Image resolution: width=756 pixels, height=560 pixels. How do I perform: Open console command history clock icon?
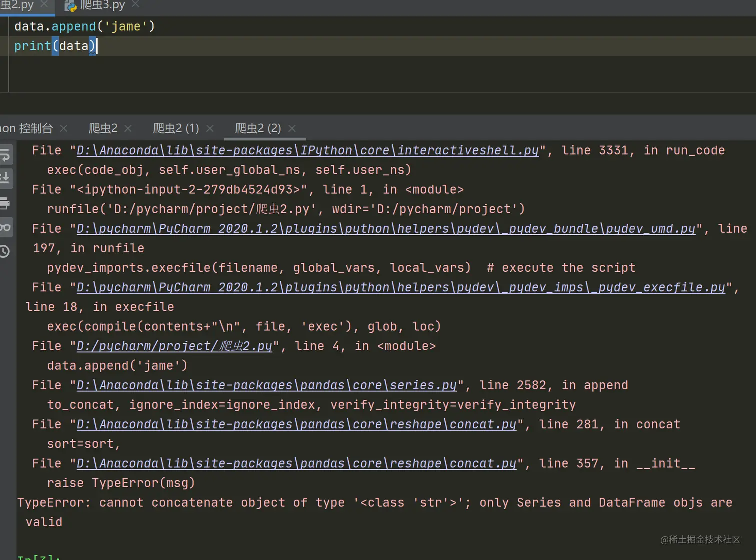(x=5, y=251)
